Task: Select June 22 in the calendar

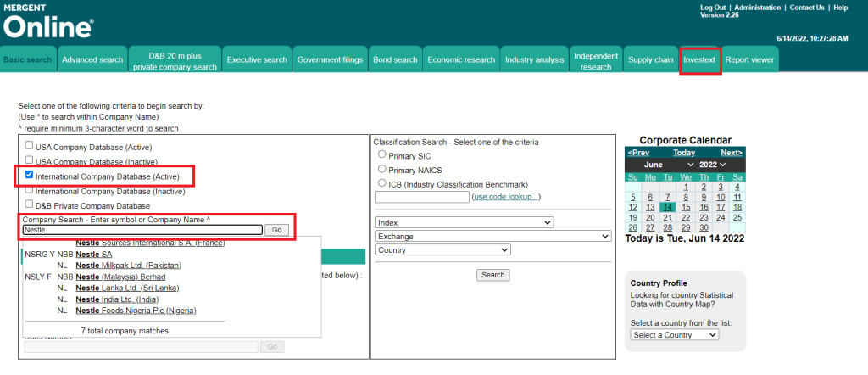Action: click(685, 217)
